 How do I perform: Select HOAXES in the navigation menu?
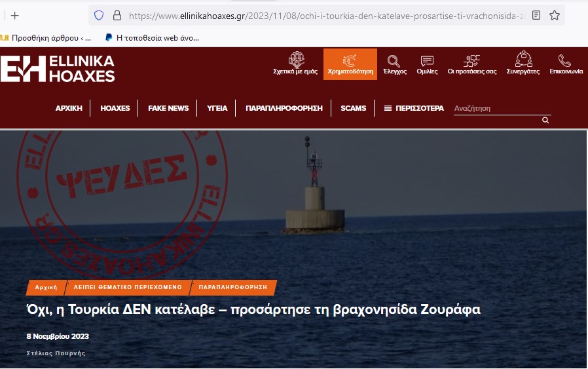[115, 108]
